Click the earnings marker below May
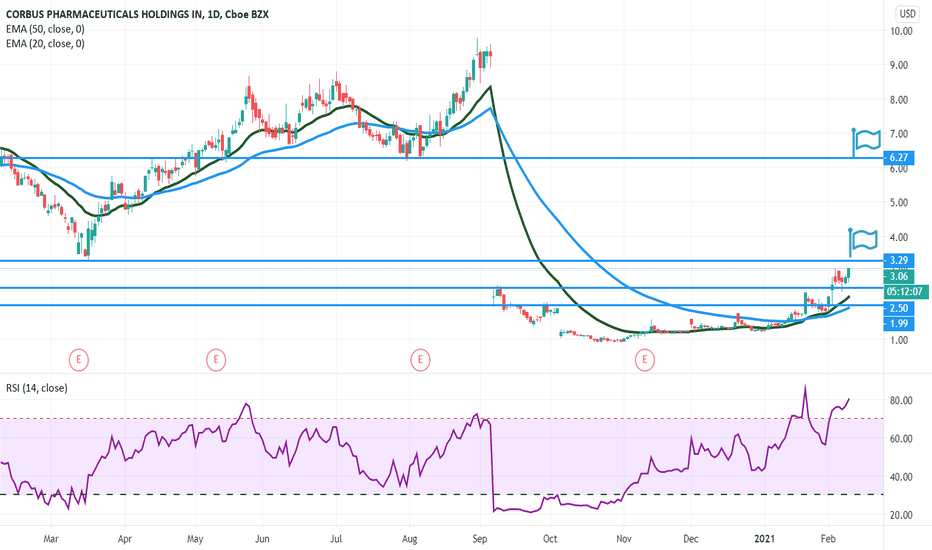Viewport: 932px width, 550px height. tap(216, 360)
